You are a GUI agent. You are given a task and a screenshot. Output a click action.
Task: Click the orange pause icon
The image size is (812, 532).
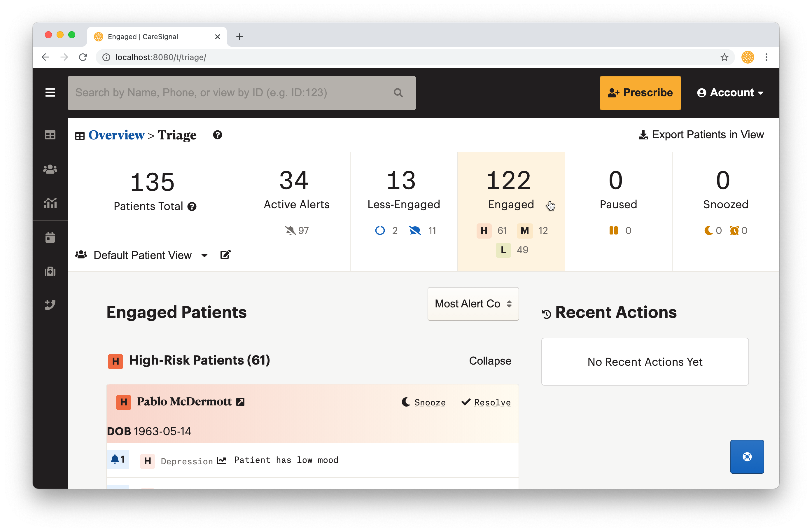pos(613,231)
